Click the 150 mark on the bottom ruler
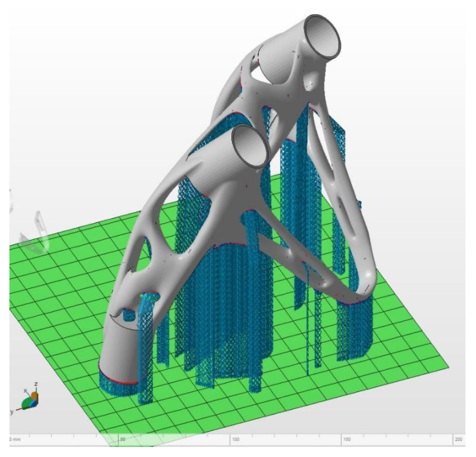Screen dimensions: 476x457 point(347,439)
